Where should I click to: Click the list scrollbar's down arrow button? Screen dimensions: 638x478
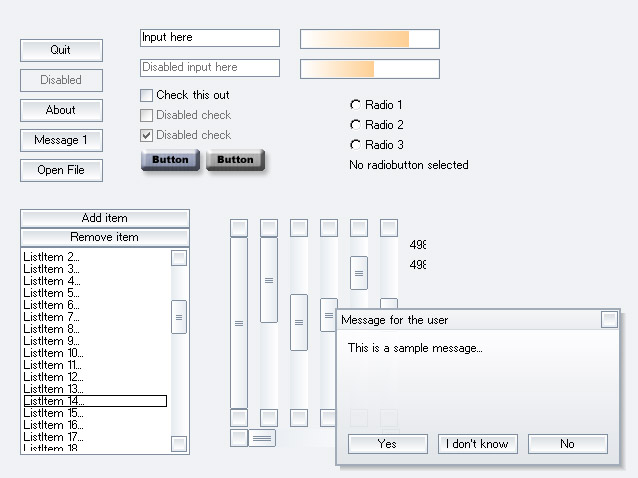[x=179, y=444]
